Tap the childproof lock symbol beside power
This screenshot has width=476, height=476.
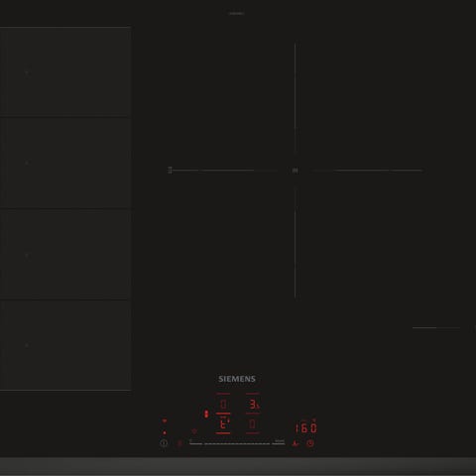179,443
